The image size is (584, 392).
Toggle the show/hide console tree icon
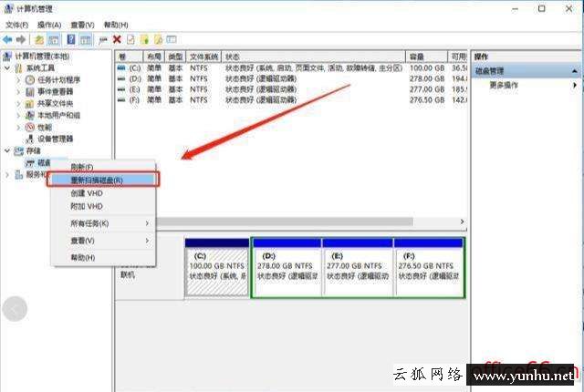click(54, 39)
